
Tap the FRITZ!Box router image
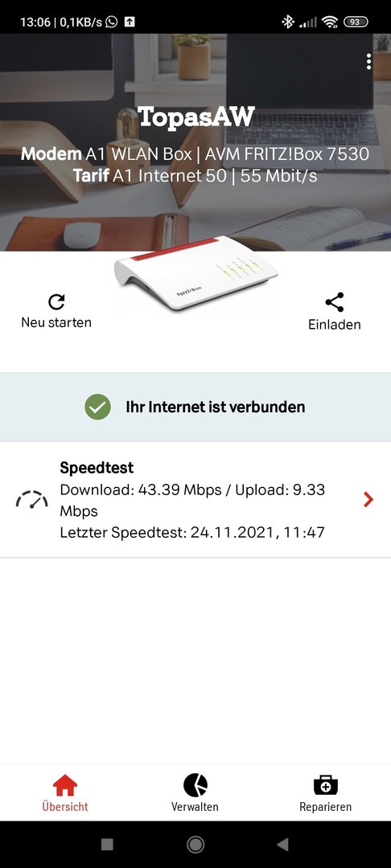tap(195, 272)
